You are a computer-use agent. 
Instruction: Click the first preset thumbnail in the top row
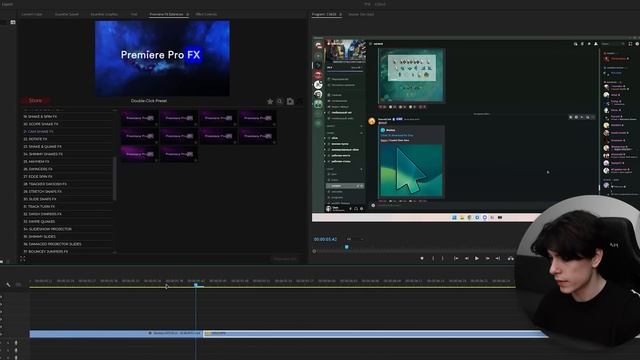click(x=139, y=118)
